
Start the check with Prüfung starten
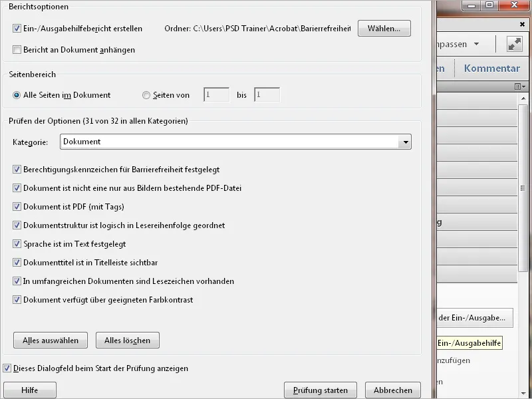[321, 390]
